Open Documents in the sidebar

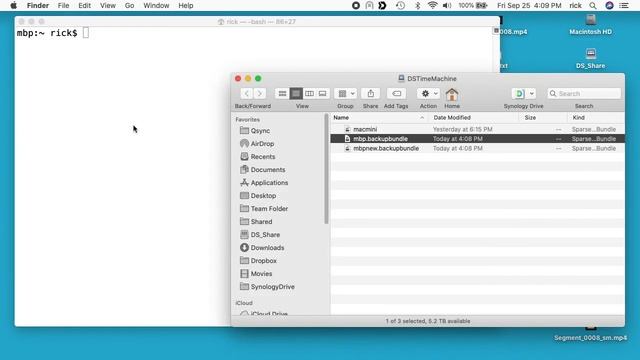(x=263, y=170)
